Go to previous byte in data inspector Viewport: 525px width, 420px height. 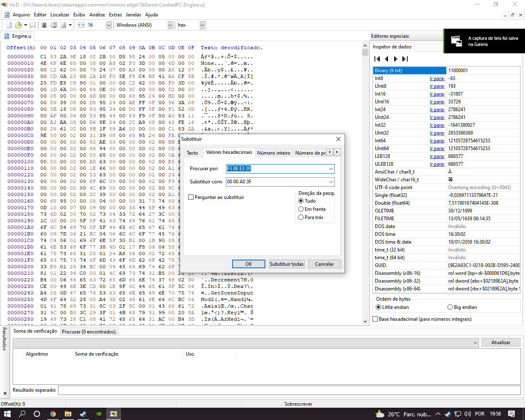click(x=386, y=59)
